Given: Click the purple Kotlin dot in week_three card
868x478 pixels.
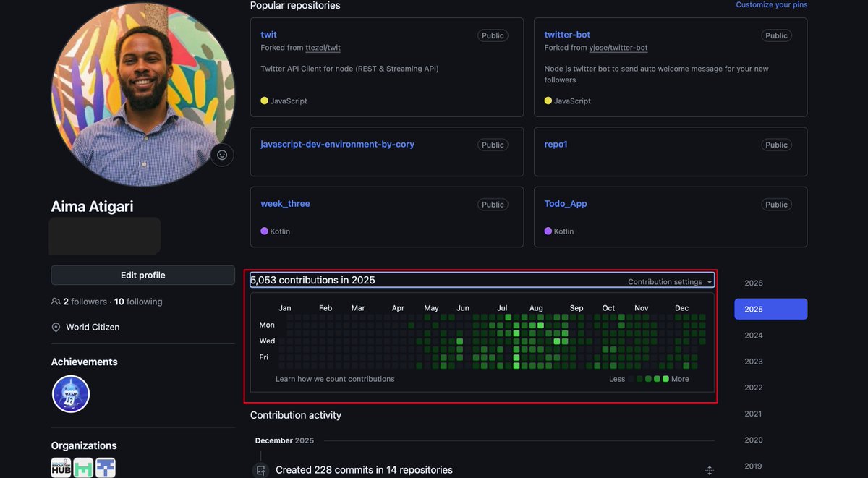Looking at the screenshot, I should 264,231.
